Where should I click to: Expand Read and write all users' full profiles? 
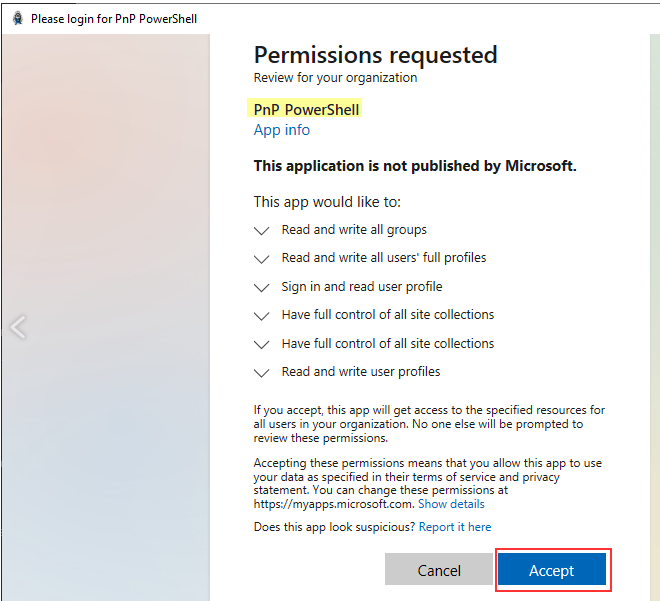click(x=262, y=259)
